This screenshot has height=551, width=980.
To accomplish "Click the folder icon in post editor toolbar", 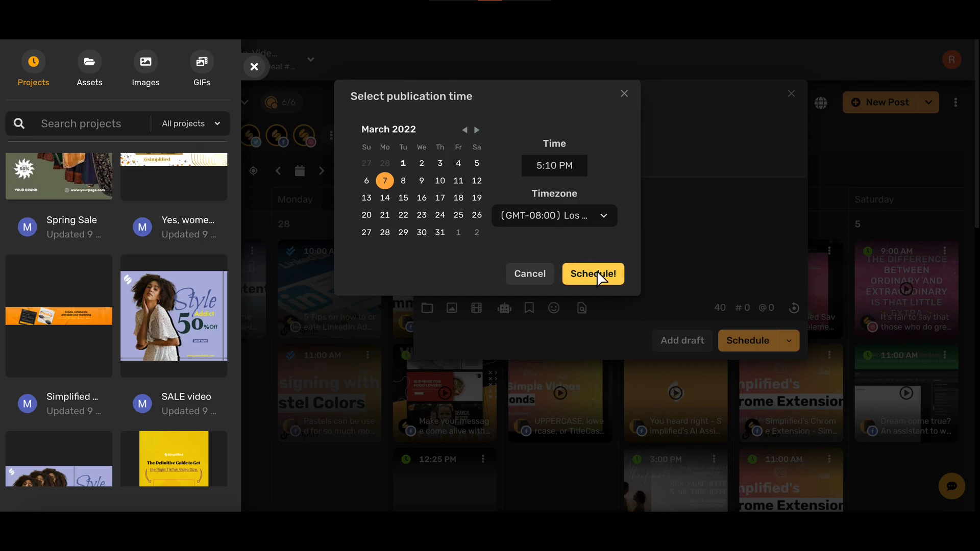I will click(x=427, y=308).
